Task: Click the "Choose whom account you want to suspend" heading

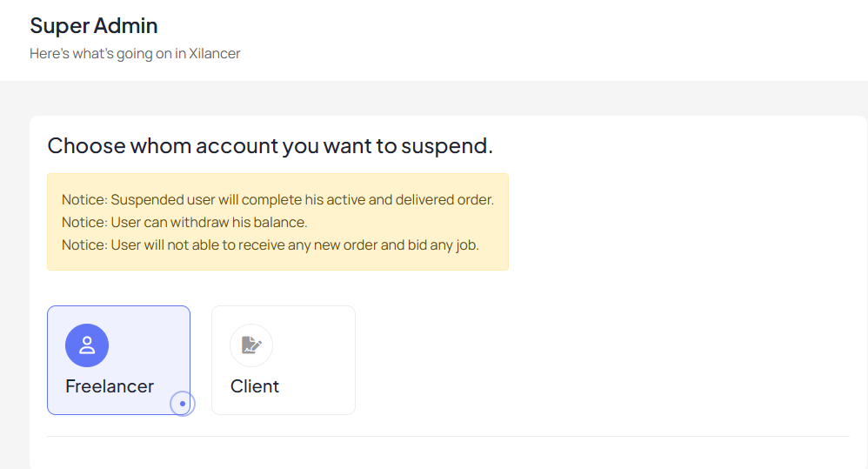Action: tap(270, 145)
